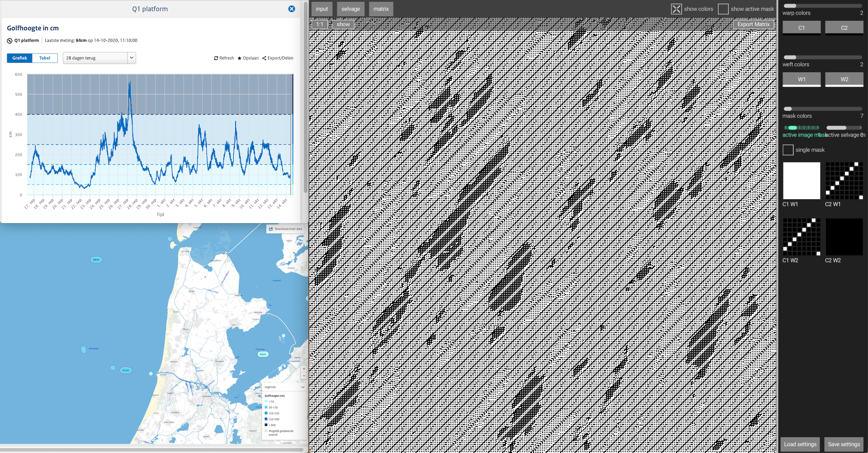Close the Q1 platform panel
The image size is (868, 453).
(x=292, y=9)
